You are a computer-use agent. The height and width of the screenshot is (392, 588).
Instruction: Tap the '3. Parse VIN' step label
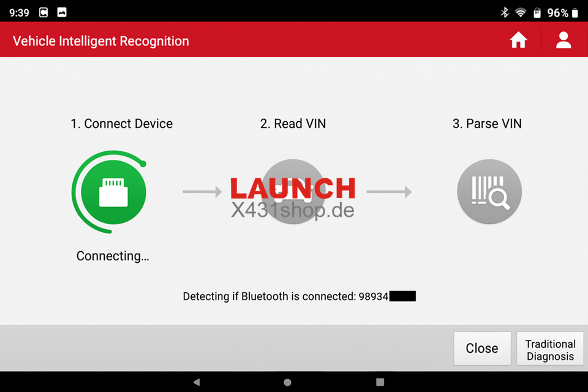coord(487,124)
